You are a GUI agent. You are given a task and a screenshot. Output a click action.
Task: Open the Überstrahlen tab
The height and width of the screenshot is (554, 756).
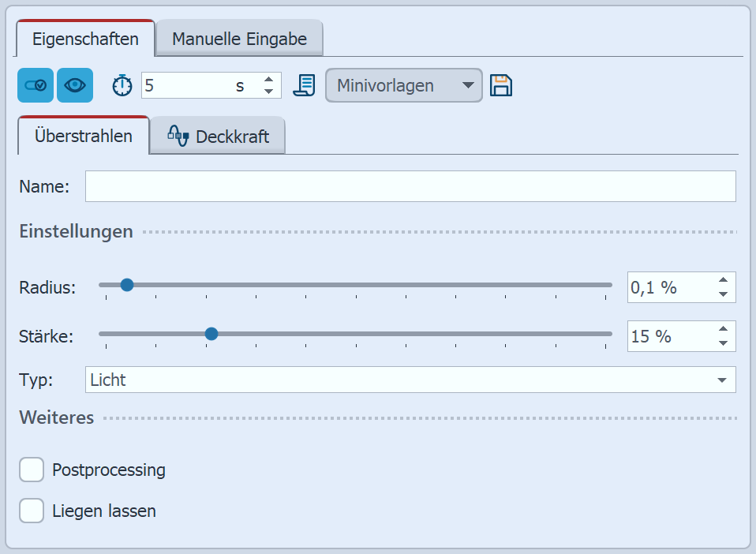[83, 136]
